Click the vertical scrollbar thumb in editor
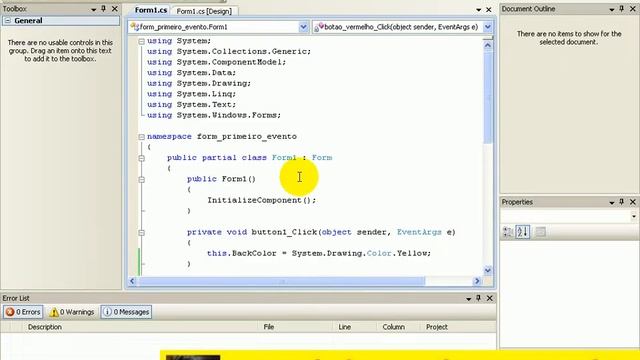Viewport: 640px width, 360px height. point(488,98)
